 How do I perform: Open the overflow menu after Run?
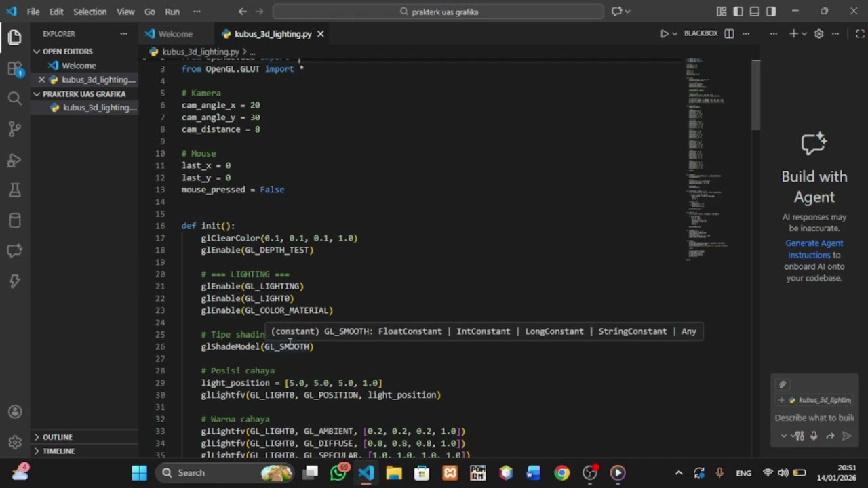(197, 12)
